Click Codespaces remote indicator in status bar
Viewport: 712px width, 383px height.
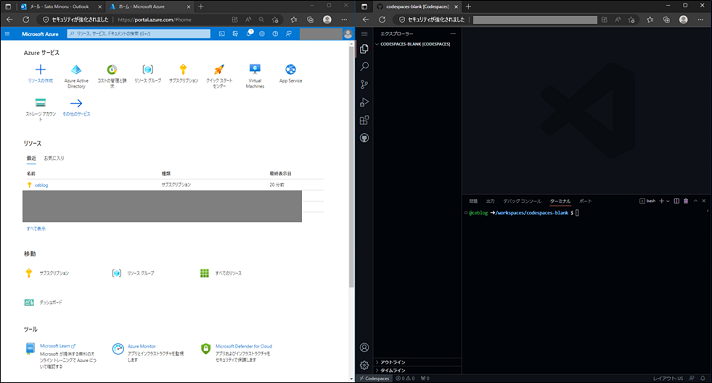pos(375,378)
